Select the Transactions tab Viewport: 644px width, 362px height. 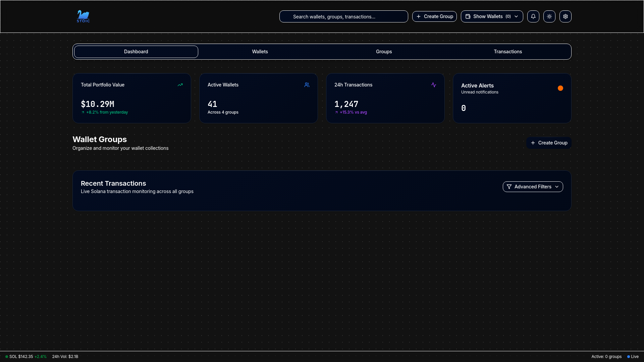click(508, 52)
